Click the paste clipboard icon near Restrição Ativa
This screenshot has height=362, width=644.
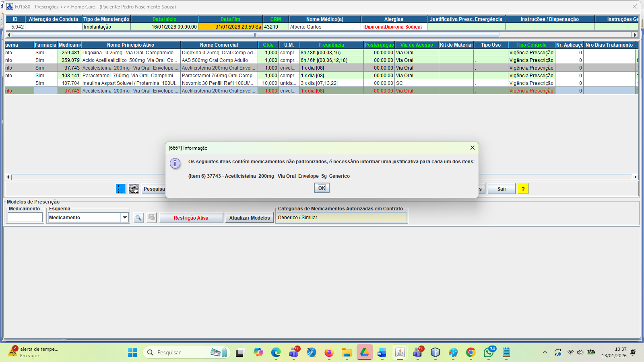[x=151, y=218]
